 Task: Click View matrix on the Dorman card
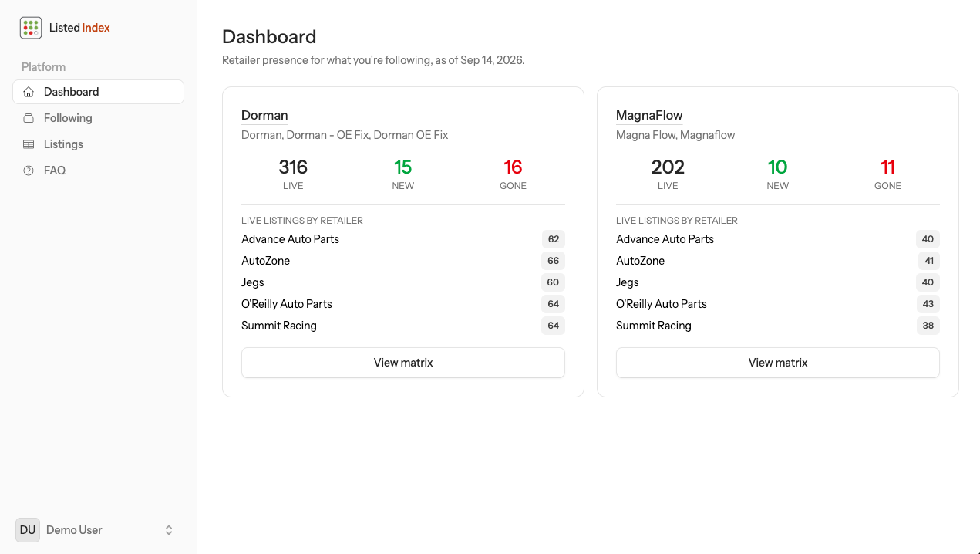(x=403, y=363)
